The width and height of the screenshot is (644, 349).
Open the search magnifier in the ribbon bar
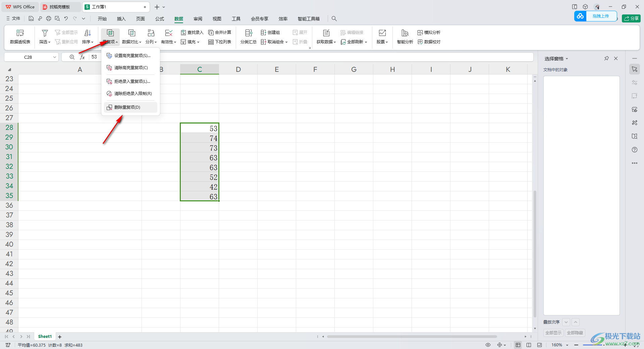(x=334, y=18)
